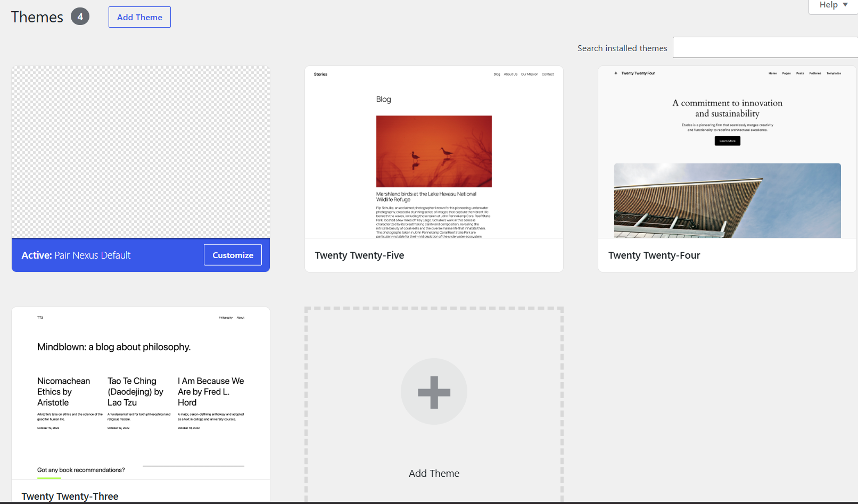Viewport: 858px width, 504px height.
Task: Select the Twenty Twenty-Three theme name
Action: 70,496
